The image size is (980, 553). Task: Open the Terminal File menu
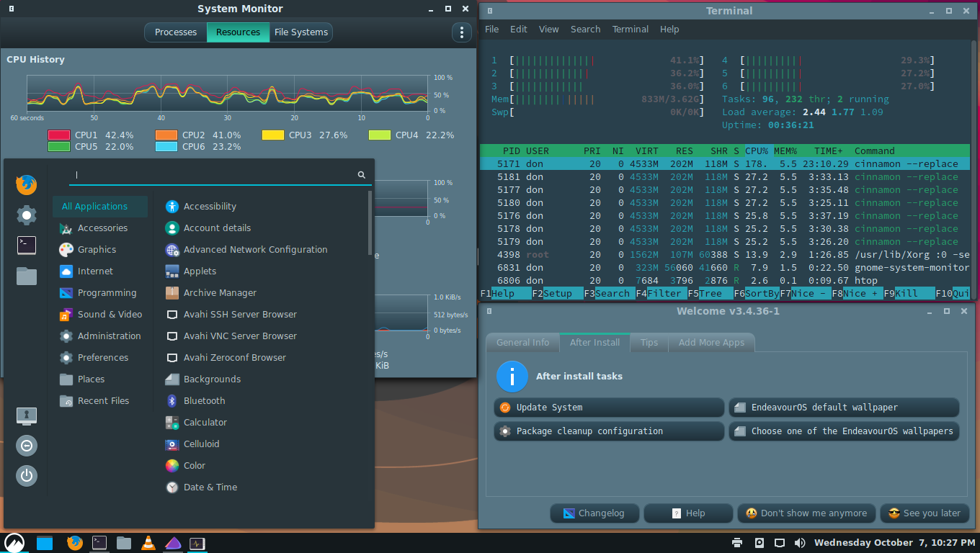492,30
